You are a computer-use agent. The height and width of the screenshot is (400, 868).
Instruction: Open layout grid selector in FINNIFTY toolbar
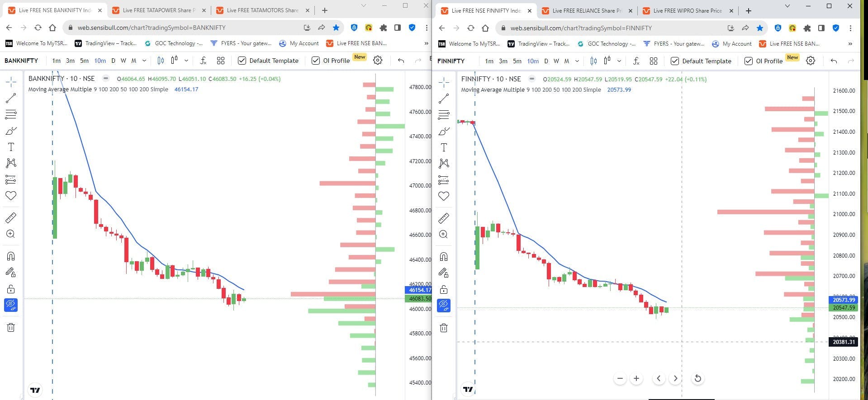pos(654,61)
